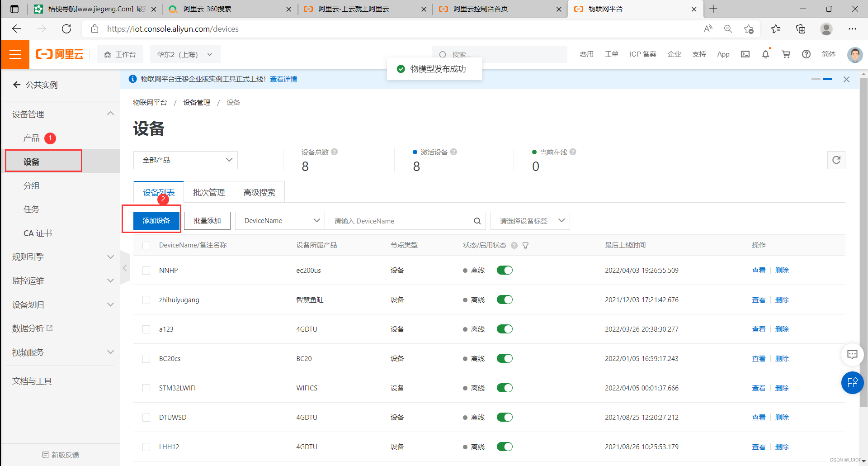Click the help icon next to 激活设备

453,152
